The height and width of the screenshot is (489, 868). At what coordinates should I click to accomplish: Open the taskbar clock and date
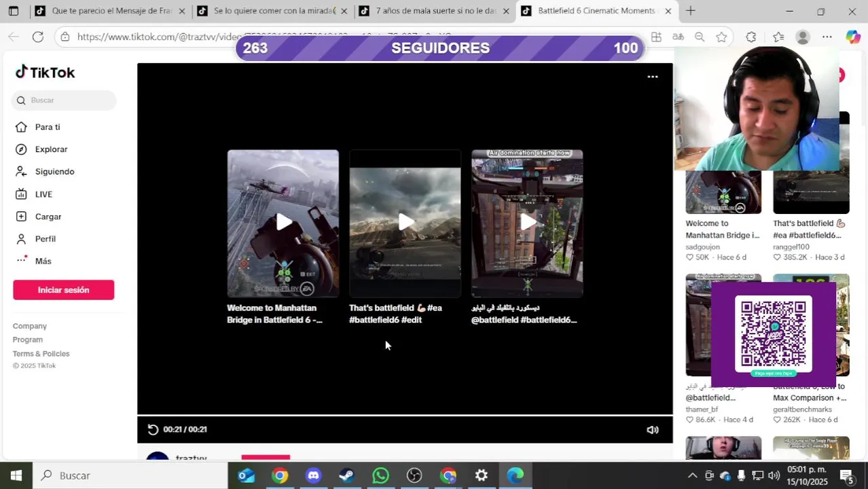807,475
